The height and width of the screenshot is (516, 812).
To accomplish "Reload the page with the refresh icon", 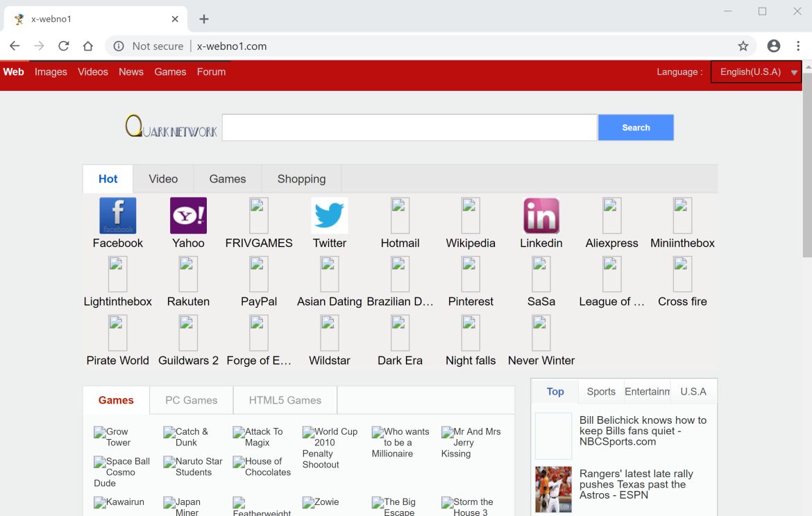I will click(64, 46).
